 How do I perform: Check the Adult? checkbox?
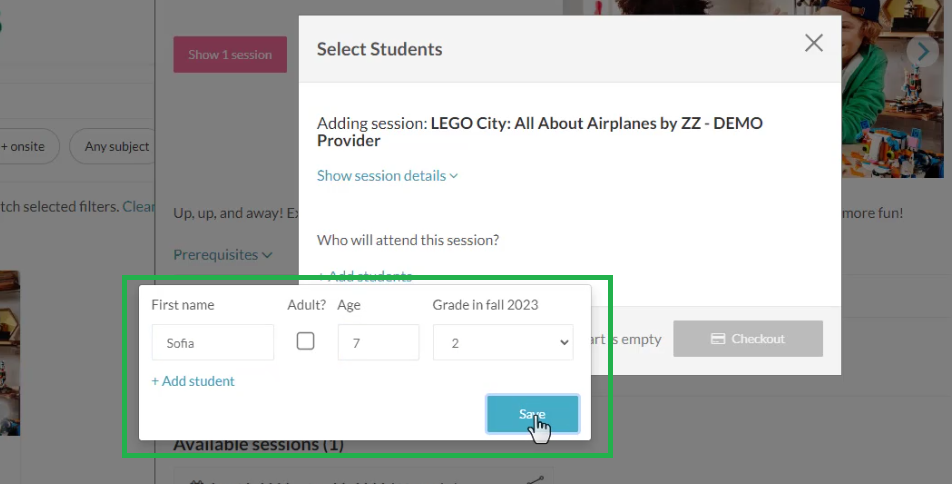pyautogui.click(x=306, y=341)
